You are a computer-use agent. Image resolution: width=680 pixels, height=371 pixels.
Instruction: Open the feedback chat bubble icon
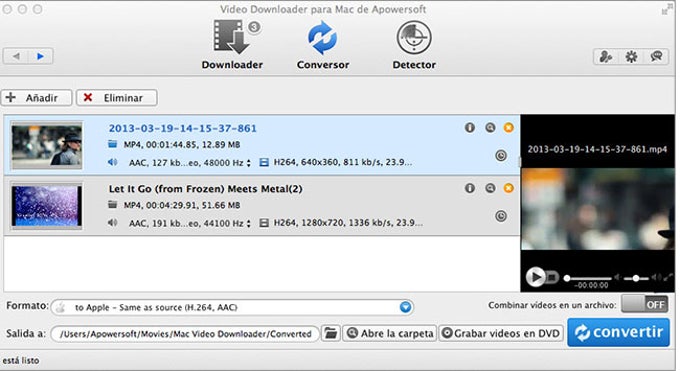tap(656, 56)
